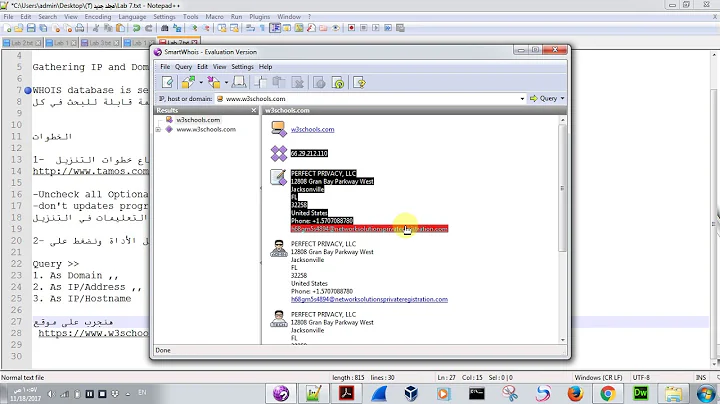Close the Results panel with its X
This screenshot has width=720, height=404.
point(253,110)
